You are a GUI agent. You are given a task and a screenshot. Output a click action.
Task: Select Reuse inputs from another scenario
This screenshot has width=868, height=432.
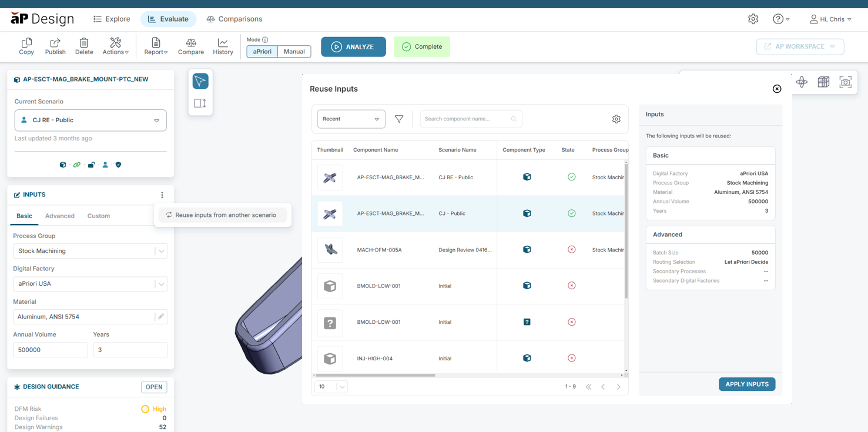[x=222, y=215]
